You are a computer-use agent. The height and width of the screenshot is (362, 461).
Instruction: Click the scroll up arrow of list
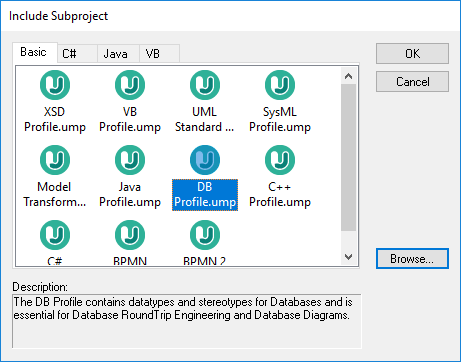[349, 76]
